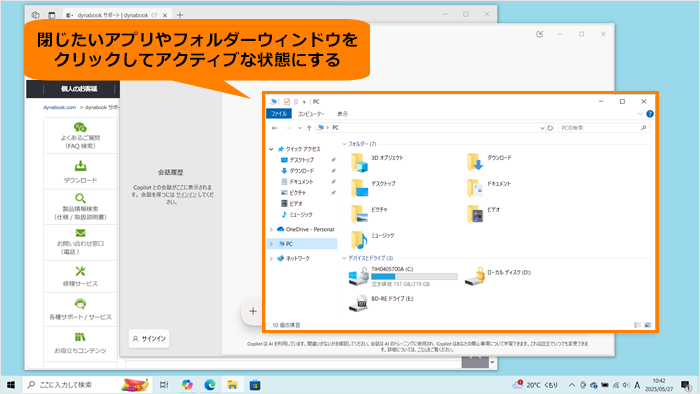Select dynabook サポート browser tab
The height and width of the screenshot is (394, 700).
(116, 15)
